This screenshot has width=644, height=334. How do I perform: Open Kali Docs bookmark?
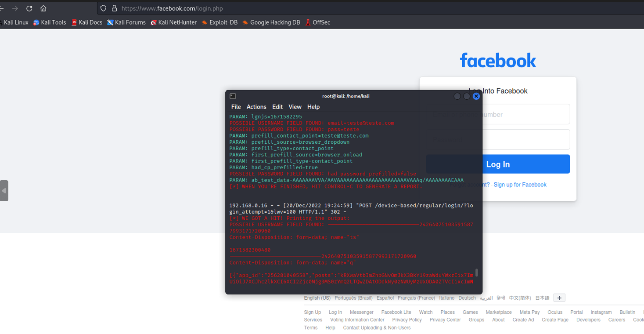[x=87, y=22]
